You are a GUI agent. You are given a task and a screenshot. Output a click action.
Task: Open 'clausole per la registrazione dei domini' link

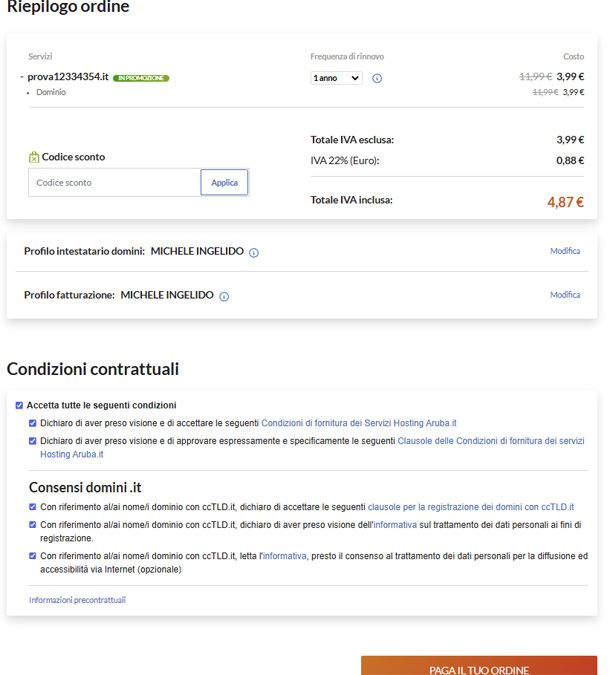click(x=471, y=507)
